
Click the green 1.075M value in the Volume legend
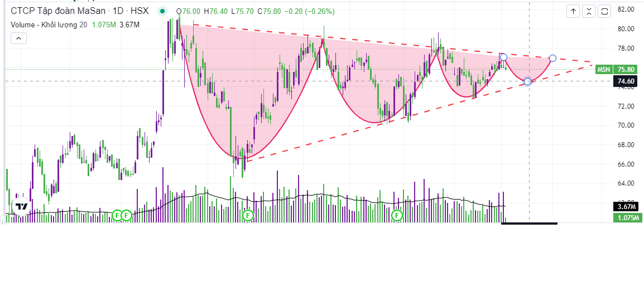coord(104,25)
